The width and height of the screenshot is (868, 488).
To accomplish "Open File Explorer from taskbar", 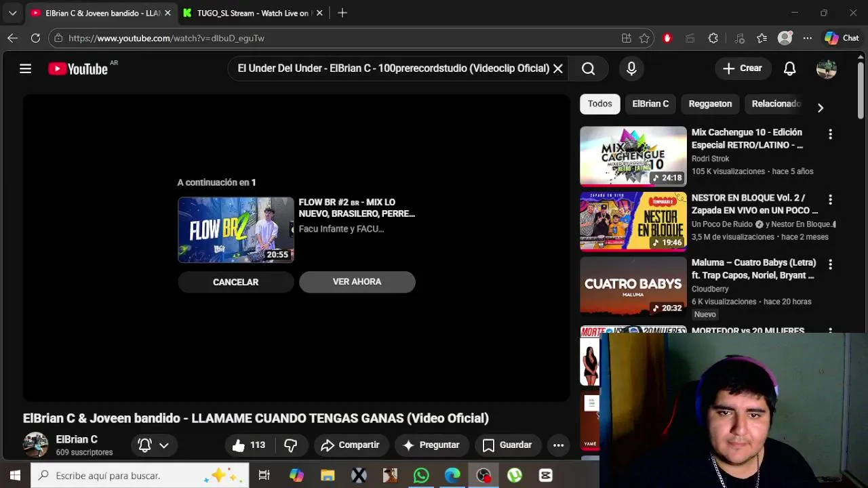I will pyautogui.click(x=328, y=475).
